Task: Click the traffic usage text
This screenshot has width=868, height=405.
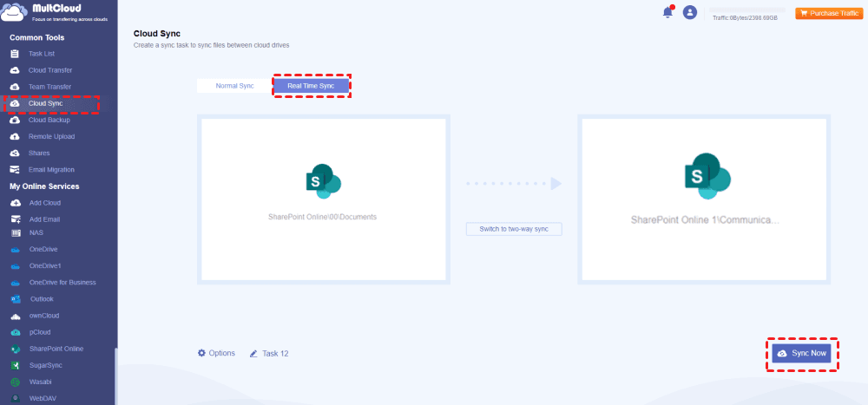Action: coord(745,18)
